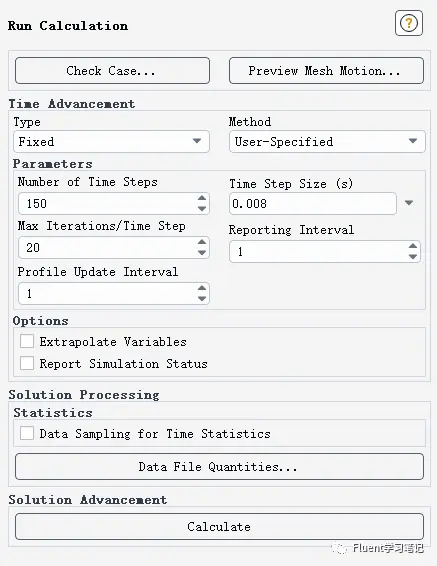Increase Number of Time Steps with up arrow
This screenshot has height=566, width=437.
pos(202,198)
